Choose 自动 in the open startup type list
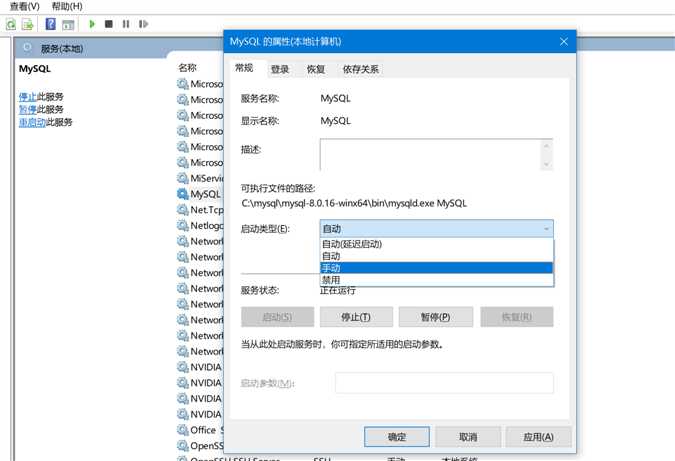The width and height of the screenshot is (675, 461). 437,256
